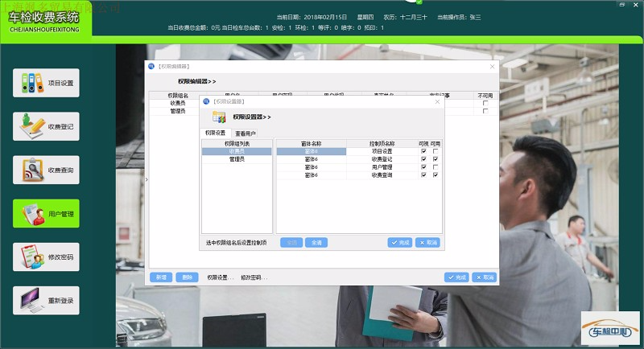The height and width of the screenshot is (349, 644).
Task: Enable 可用 checkbox for 用户管理 row
Action: (436, 167)
